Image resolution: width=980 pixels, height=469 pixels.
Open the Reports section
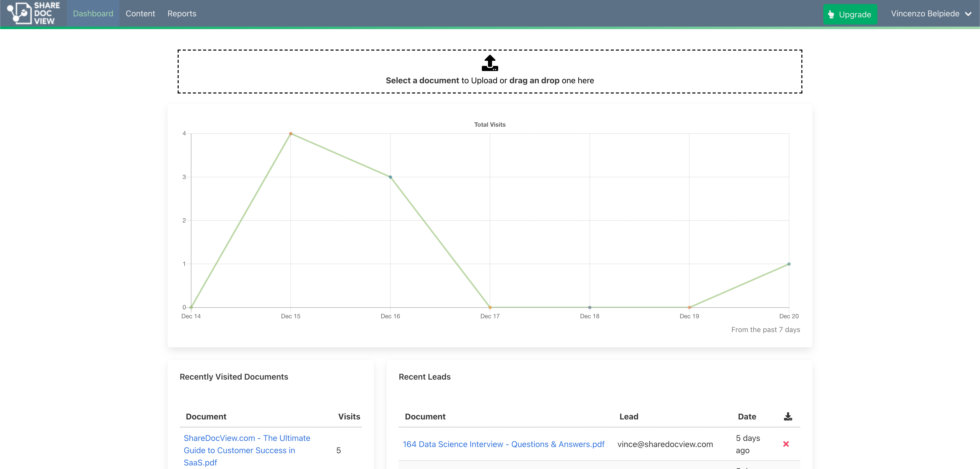pos(182,13)
